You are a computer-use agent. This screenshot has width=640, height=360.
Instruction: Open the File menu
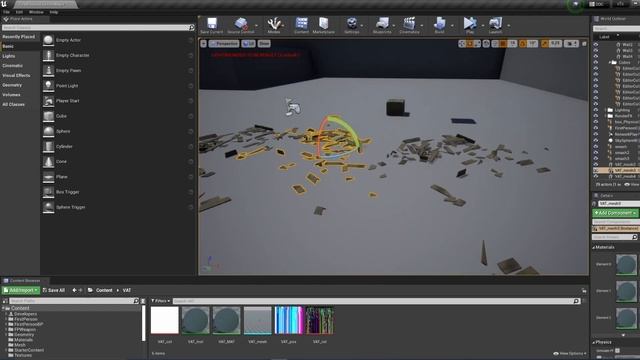(7, 12)
